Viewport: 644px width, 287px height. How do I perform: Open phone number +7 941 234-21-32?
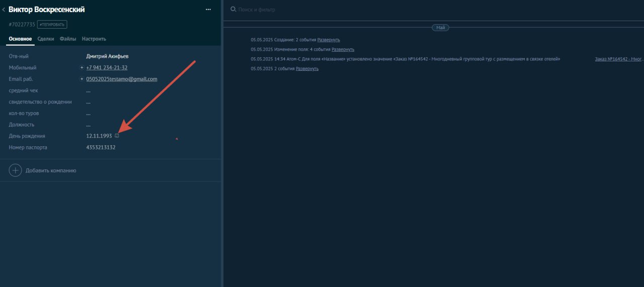(x=107, y=67)
